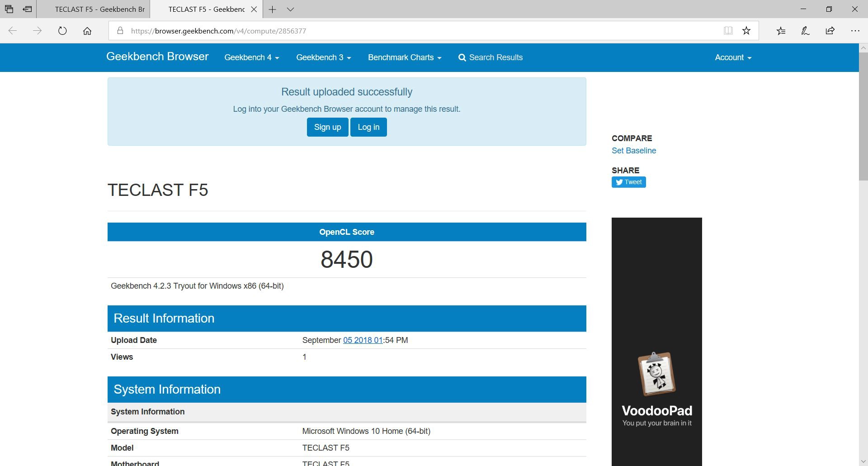The image size is (868, 466).
Task: Add notes with the pen icon
Action: [806, 31]
